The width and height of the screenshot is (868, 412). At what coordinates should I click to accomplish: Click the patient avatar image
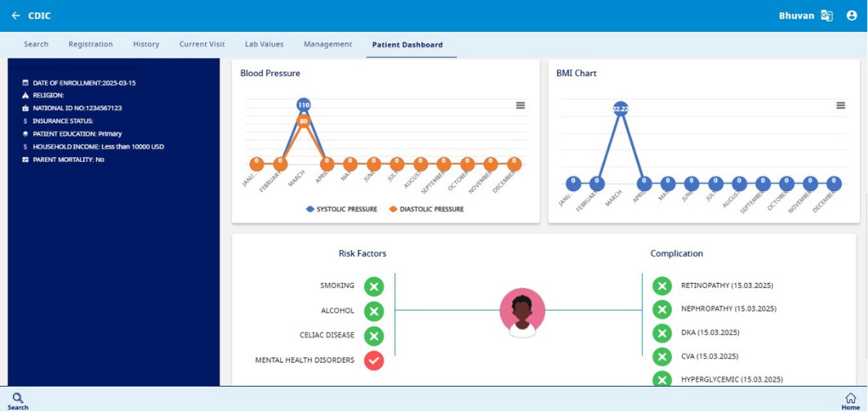pyautogui.click(x=523, y=311)
